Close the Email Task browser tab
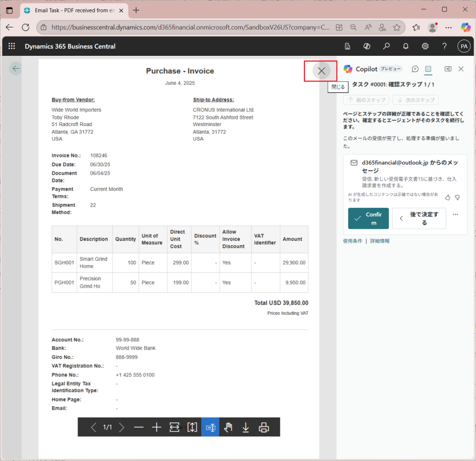 (121, 11)
